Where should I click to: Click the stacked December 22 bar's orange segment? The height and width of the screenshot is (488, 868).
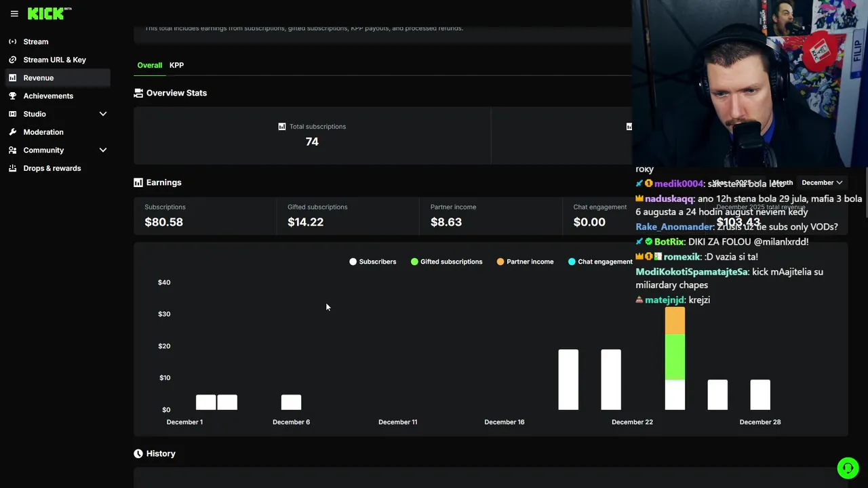675,321
